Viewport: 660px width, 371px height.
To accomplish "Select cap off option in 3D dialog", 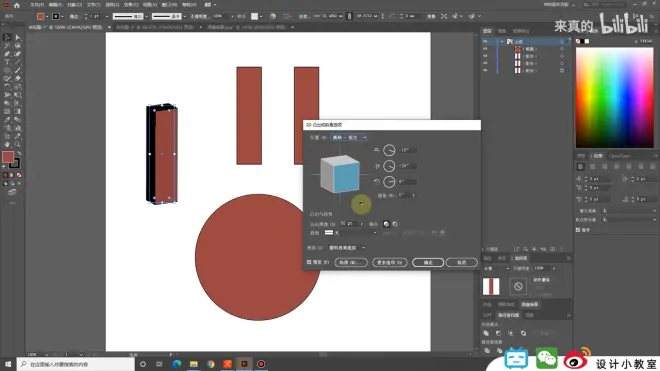I will pos(395,224).
